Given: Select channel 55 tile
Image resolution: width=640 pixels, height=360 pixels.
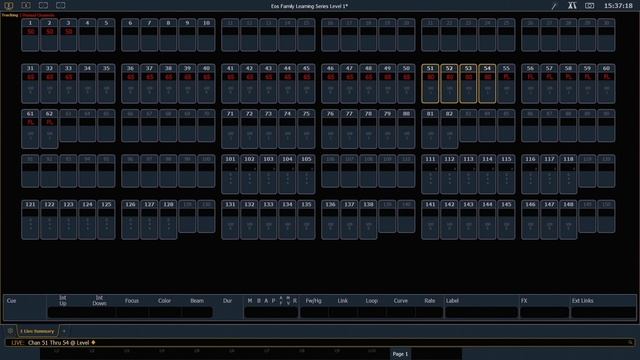Looking at the screenshot, I should point(506,83).
